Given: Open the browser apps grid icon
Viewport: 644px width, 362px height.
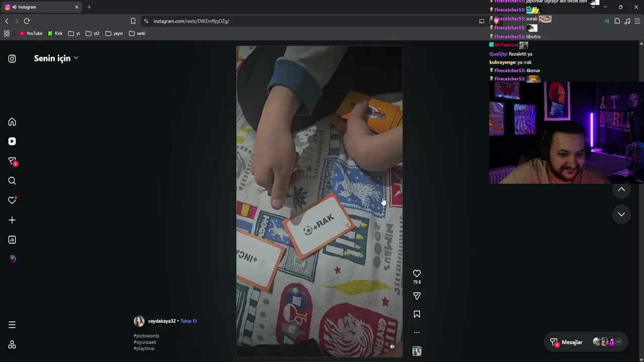Looking at the screenshot, I should [7, 34].
